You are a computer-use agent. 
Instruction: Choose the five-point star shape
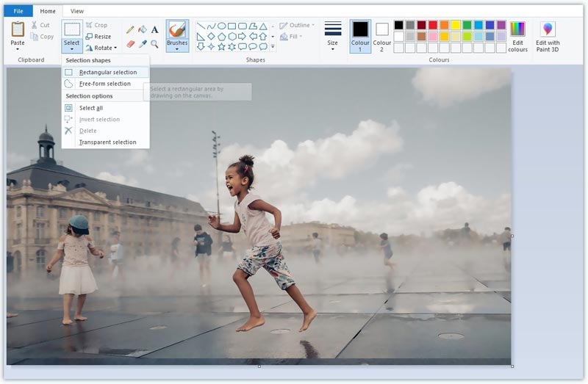[x=221, y=47]
